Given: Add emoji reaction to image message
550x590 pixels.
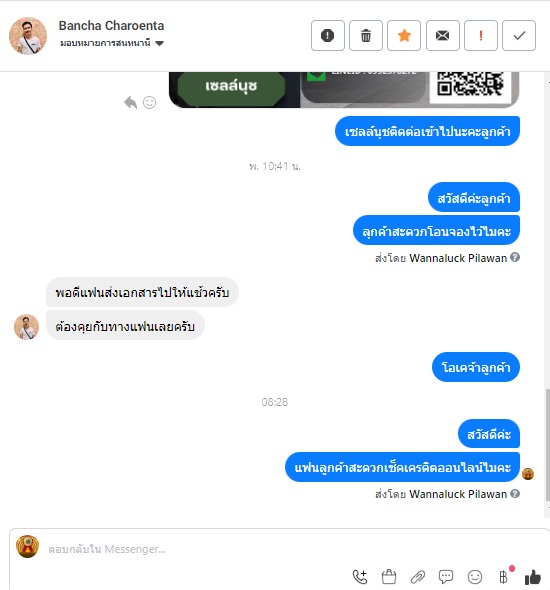Looking at the screenshot, I should pyautogui.click(x=149, y=102).
